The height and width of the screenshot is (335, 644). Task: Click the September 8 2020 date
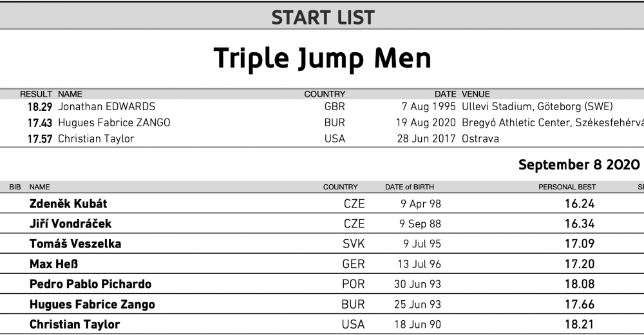(579, 164)
